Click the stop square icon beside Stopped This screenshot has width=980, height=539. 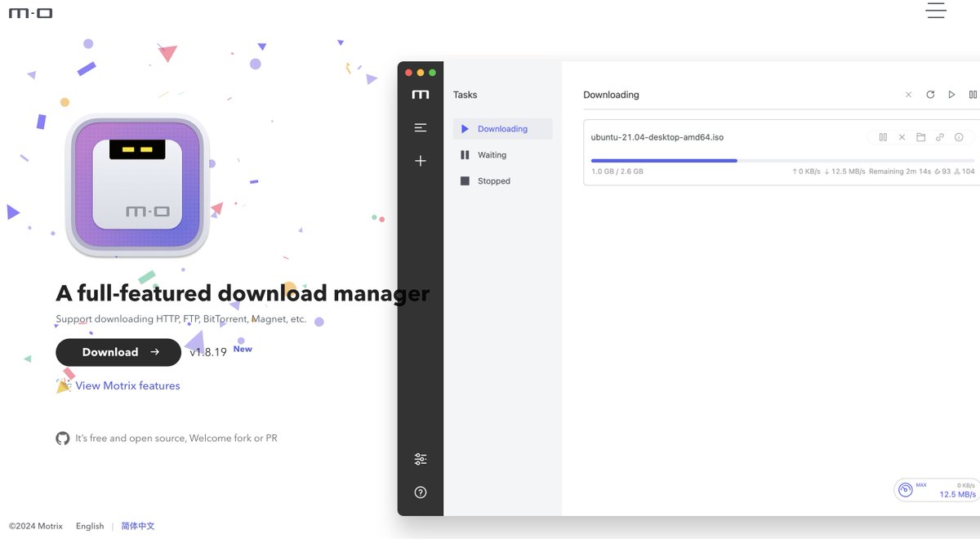465,181
